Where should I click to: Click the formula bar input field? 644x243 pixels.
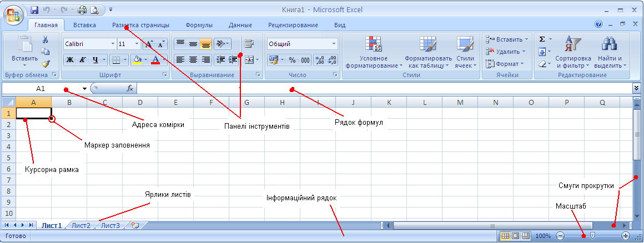point(384,88)
